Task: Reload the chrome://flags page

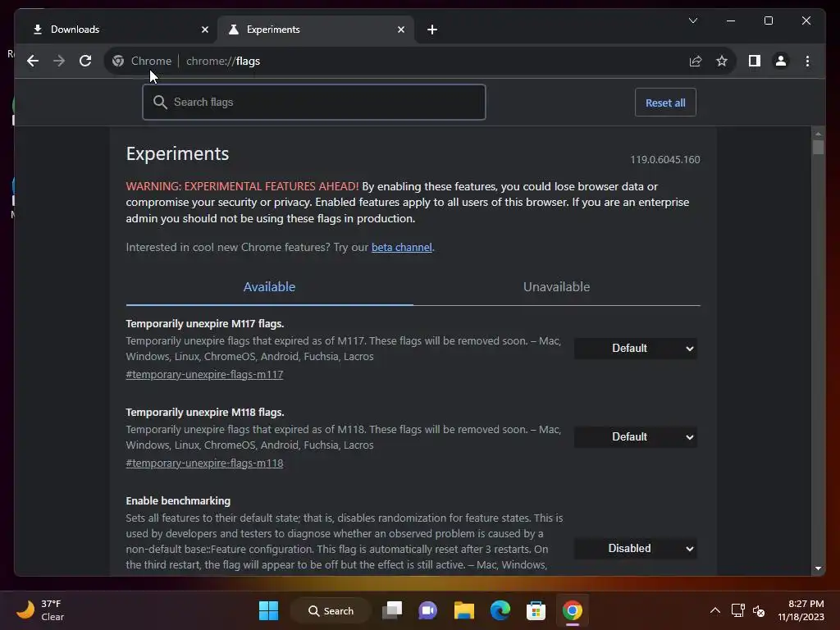Action: coord(85,61)
